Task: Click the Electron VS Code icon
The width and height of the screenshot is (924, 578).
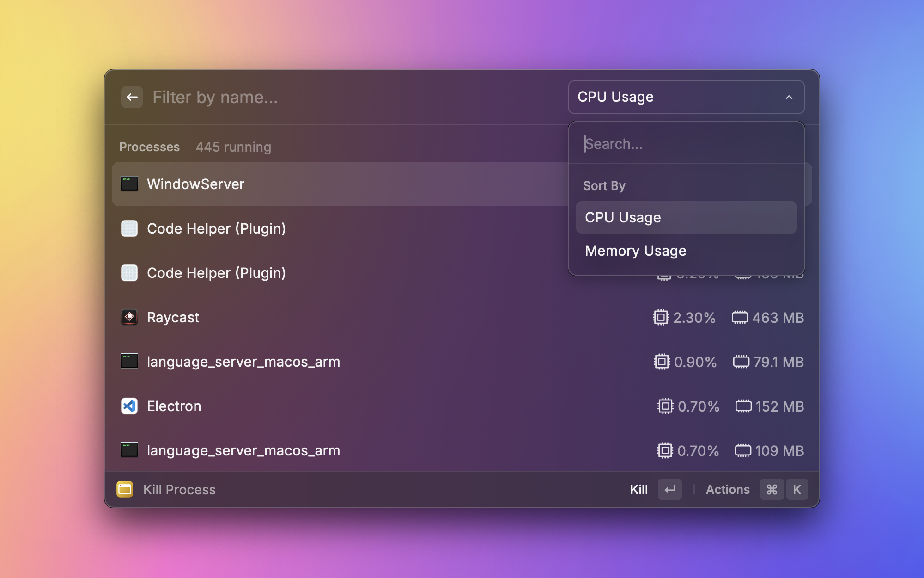Action: 129,406
